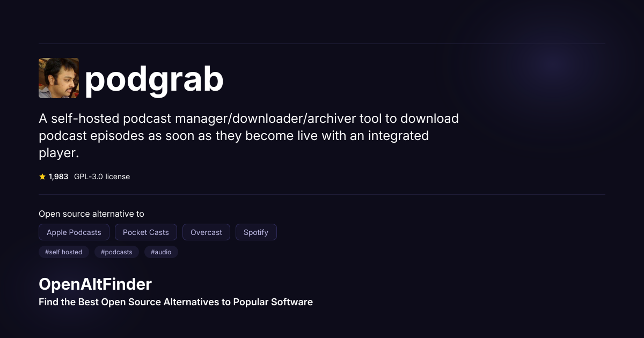Open the #audio hashtag
This screenshot has width=644, height=338.
(x=161, y=252)
